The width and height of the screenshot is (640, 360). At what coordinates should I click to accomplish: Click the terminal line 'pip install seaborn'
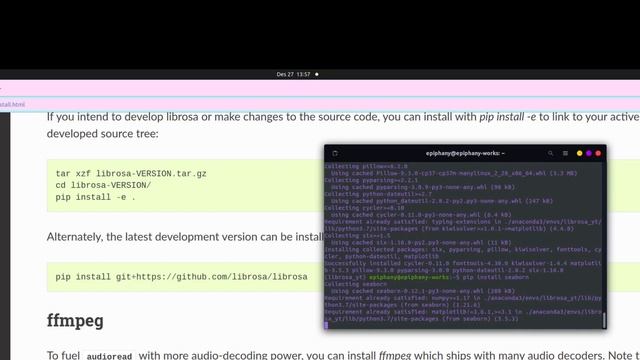tap(496, 277)
